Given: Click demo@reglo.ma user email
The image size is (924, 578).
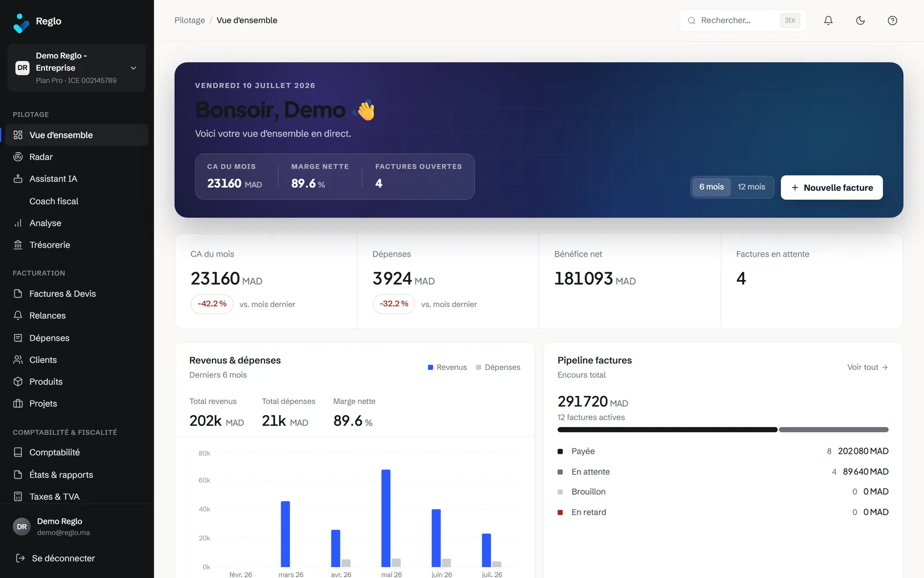Looking at the screenshot, I should tap(64, 533).
